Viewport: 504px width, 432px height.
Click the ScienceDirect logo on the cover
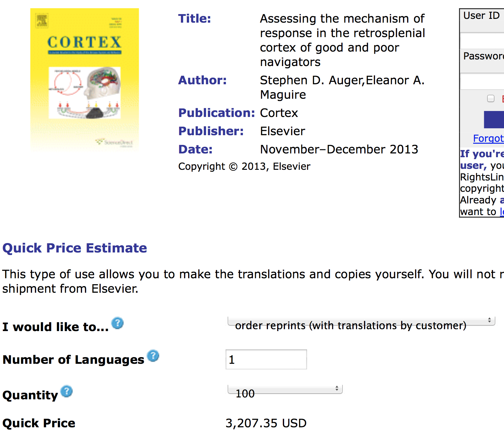click(115, 142)
